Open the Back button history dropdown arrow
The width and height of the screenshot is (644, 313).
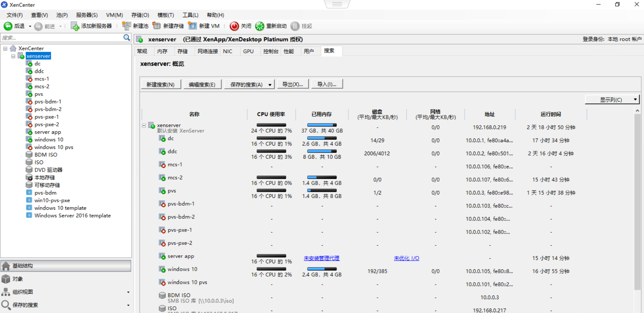coord(30,26)
